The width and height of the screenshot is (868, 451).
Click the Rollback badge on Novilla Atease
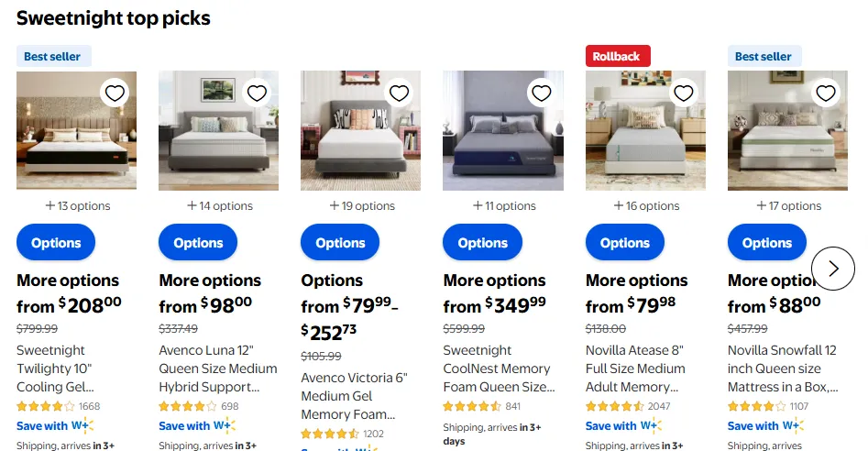(x=617, y=57)
